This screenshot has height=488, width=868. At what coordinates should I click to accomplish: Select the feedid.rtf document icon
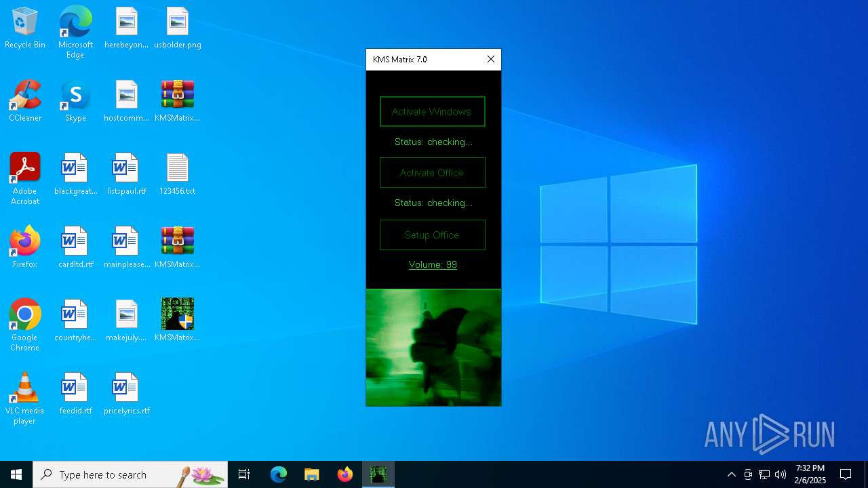pyautogui.click(x=75, y=394)
